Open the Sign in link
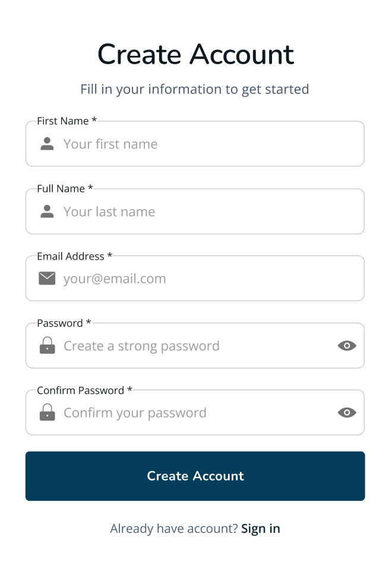 click(x=261, y=528)
